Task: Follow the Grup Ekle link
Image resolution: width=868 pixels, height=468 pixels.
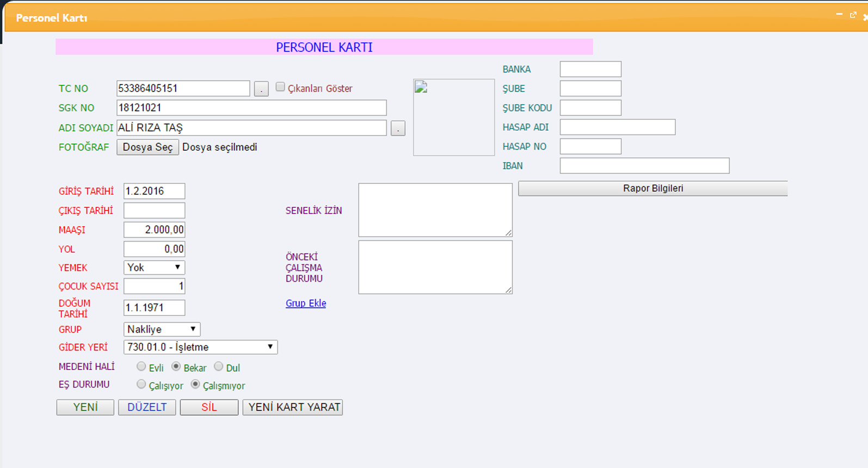Action: pyautogui.click(x=306, y=304)
